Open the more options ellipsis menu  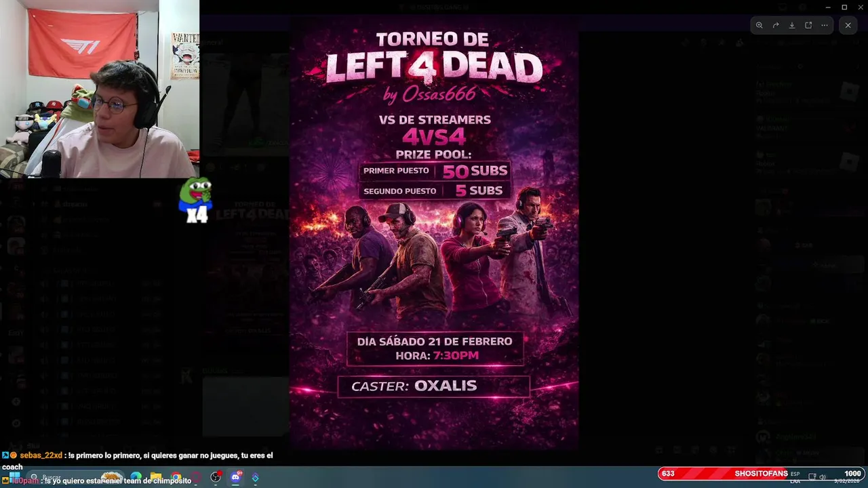[825, 25]
